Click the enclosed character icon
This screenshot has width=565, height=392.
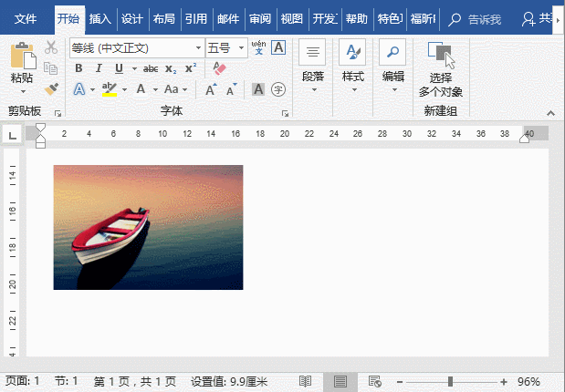(278, 88)
